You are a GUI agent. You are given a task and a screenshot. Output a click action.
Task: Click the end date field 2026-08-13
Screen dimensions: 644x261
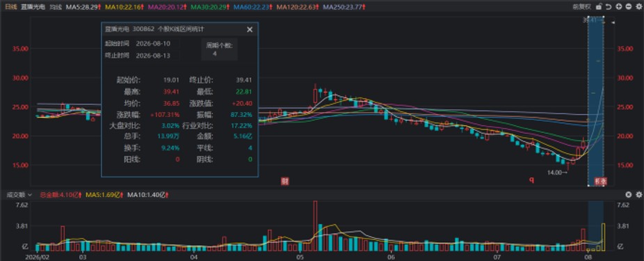[x=153, y=56]
